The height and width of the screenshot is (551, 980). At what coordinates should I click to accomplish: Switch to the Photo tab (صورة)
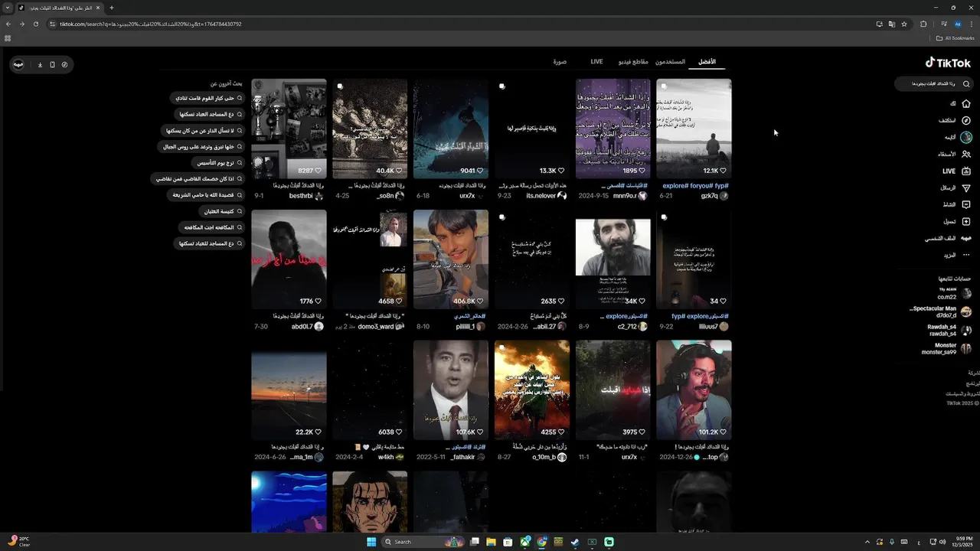point(560,61)
